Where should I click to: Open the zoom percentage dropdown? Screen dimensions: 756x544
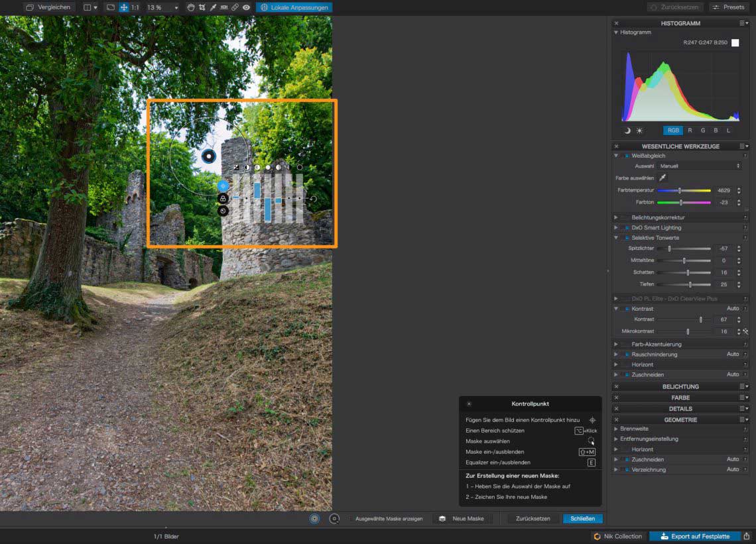(175, 7)
